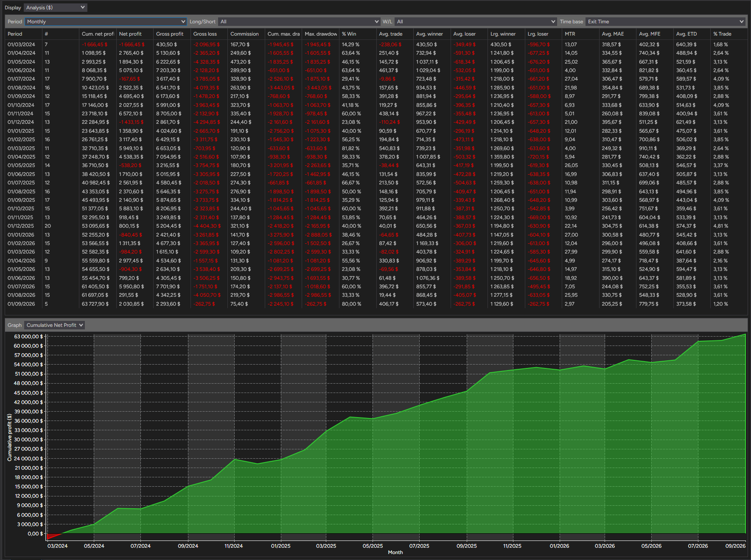
Task: Click Avg. winner value 1 169,33 $
Action: click(x=428, y=243)
